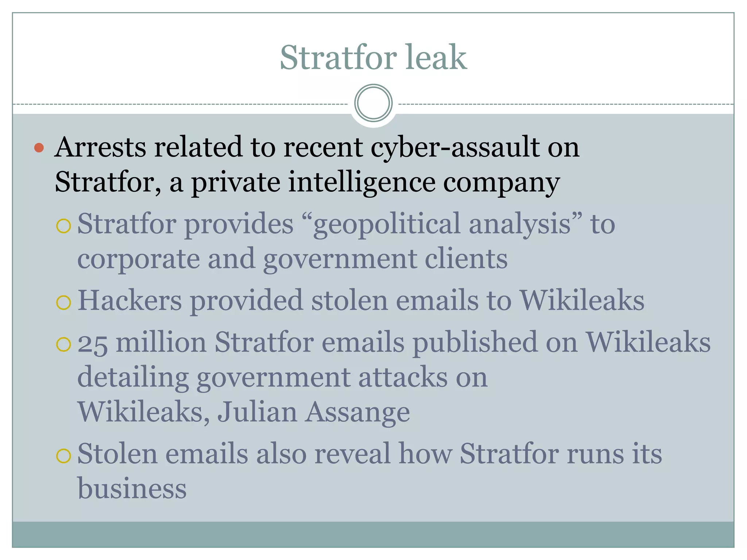747x560 pixels.
Task: Click the dashed divider right of the circle
Action: click(x=566, y=104)
